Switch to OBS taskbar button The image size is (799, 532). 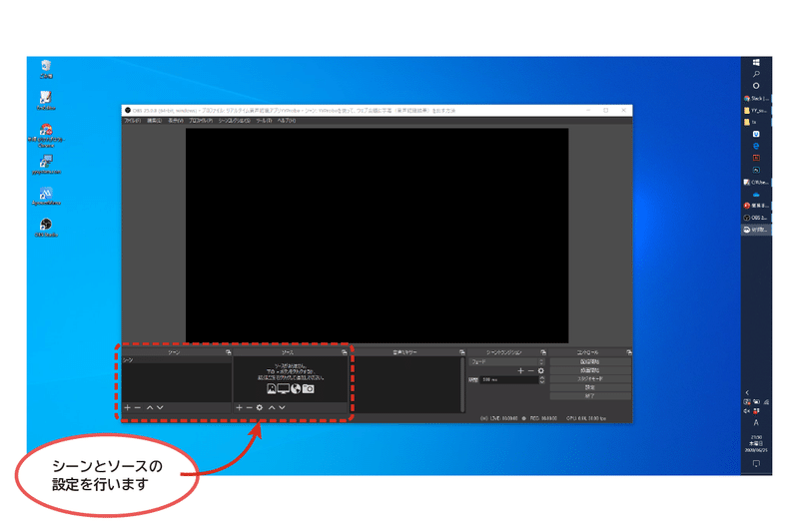[756, 218]
